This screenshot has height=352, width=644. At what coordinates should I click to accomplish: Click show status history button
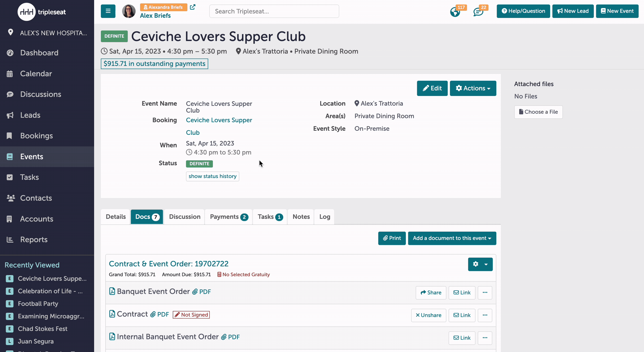(212, 176)
